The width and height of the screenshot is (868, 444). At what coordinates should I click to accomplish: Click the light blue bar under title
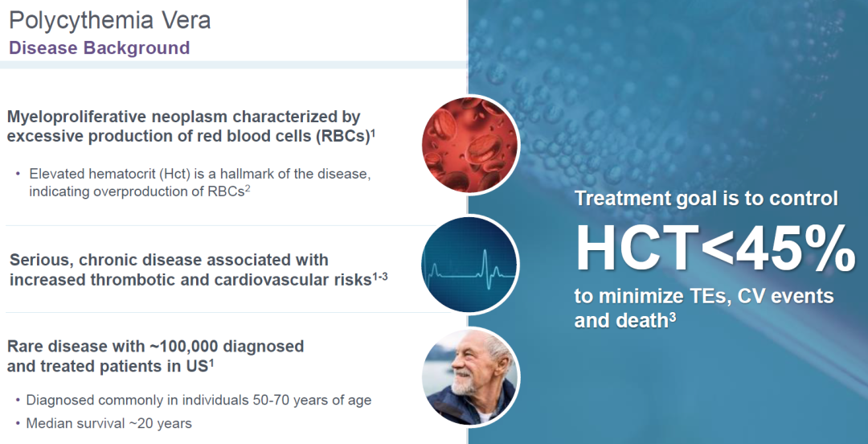pos(234,65)
